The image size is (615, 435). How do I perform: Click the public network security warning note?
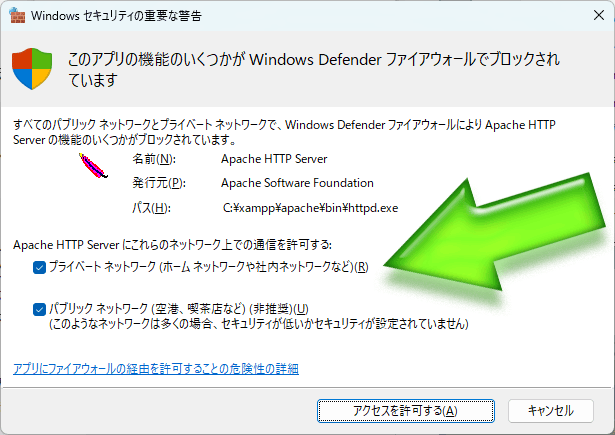click(x=258, y=324)
